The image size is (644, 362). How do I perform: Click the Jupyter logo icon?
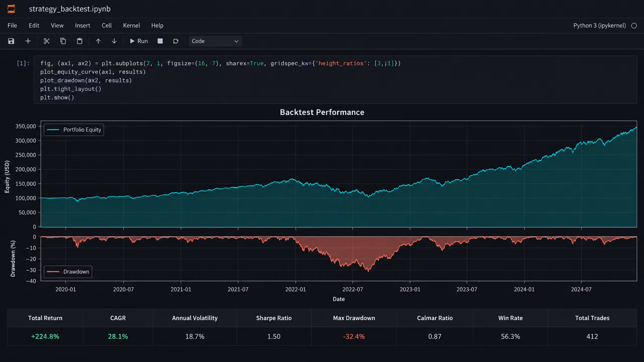(x=11, y=9)
